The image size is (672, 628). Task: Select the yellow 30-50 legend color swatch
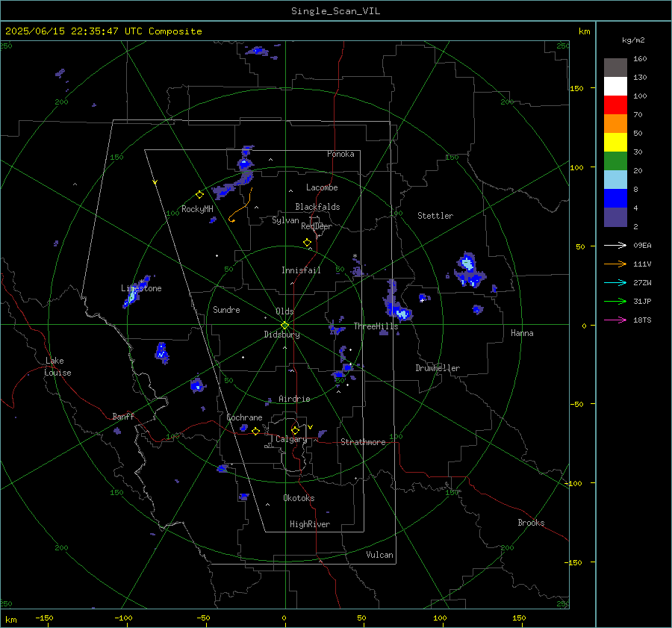click(615, 143)
